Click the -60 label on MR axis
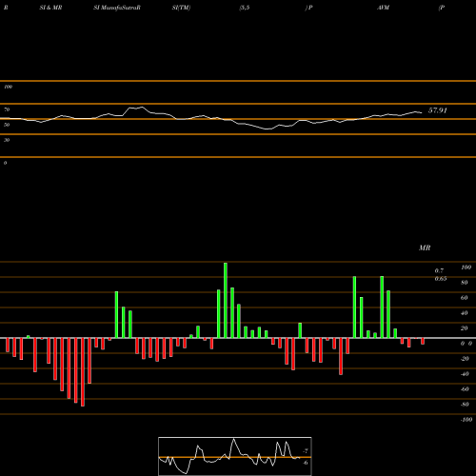 (x=465, y=389)
